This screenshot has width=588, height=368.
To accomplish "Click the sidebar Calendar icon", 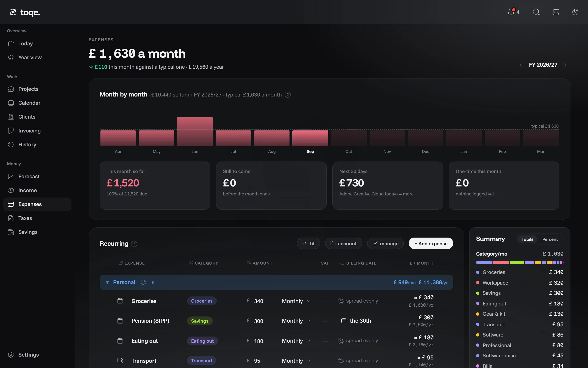I will [11, 103].
